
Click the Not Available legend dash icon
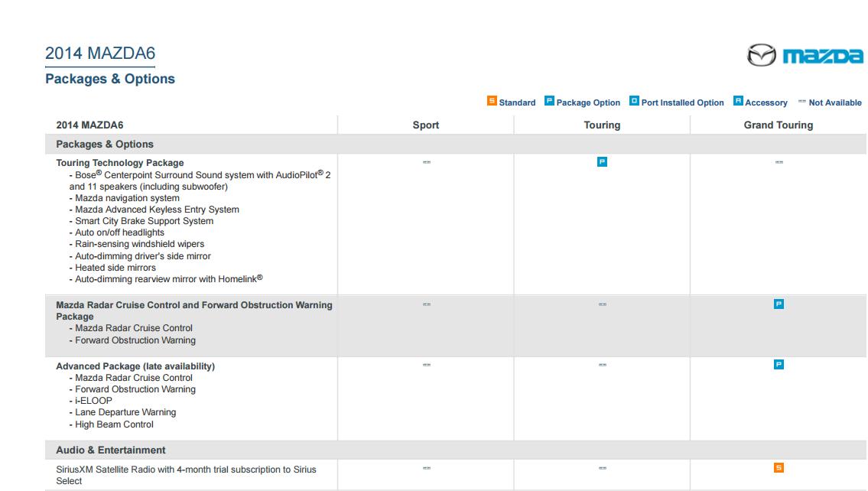(802, 102)
